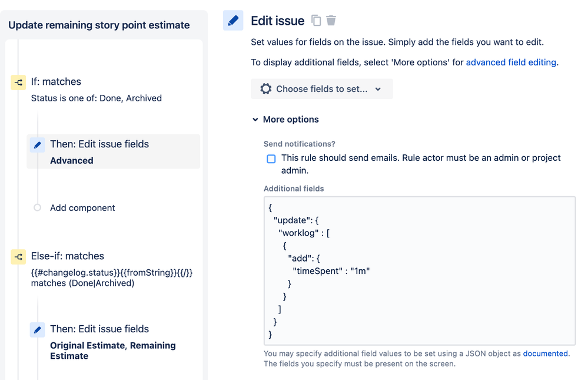Enable the send emails notification checkbox
The height and width of the screenshot is (380, 588).
271,159
